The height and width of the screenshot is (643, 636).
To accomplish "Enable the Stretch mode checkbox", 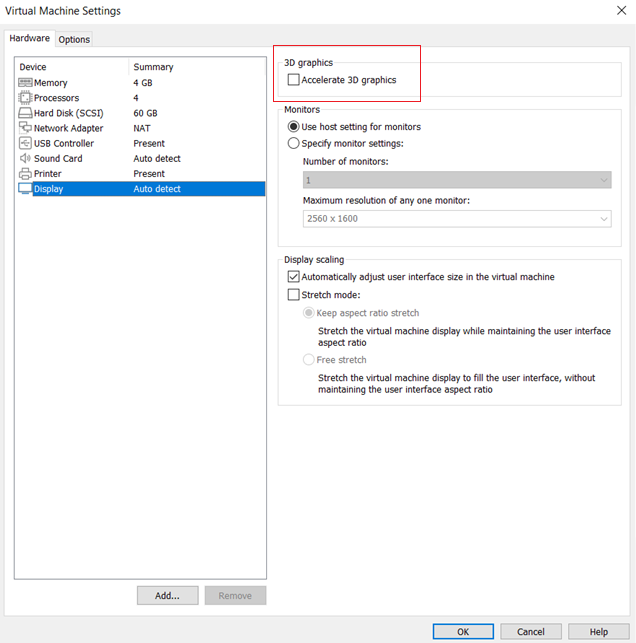I will (293, 295).
